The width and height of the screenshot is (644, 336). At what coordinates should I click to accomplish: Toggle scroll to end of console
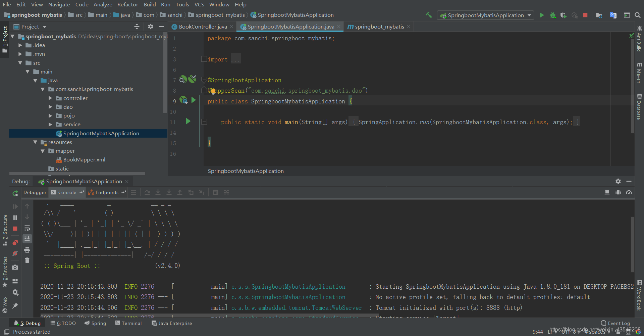(x=27, y=239)
